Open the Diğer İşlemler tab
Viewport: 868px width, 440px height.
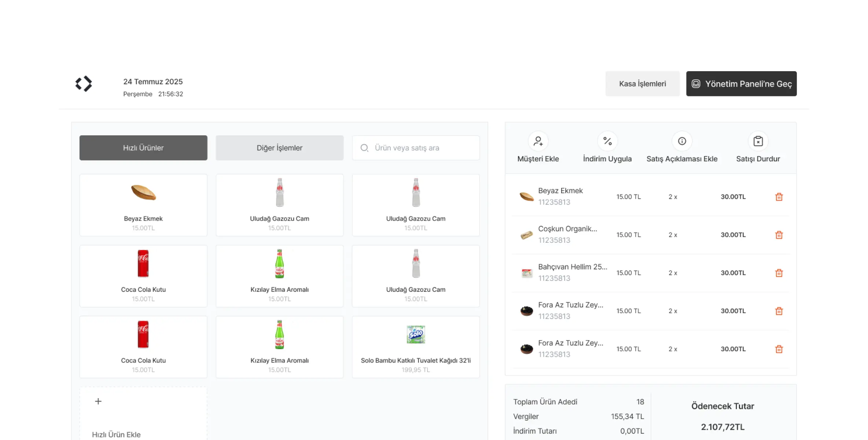(x=279, y=148)
